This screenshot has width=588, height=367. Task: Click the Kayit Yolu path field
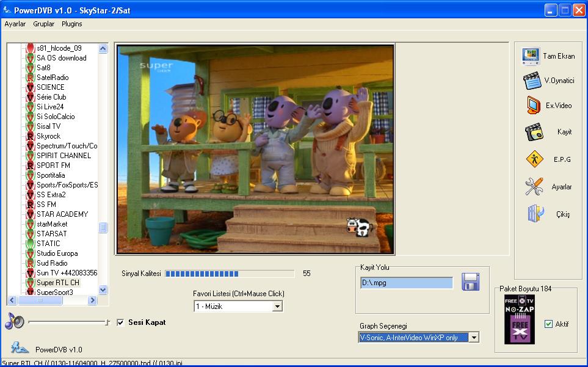tap(407, 283)
